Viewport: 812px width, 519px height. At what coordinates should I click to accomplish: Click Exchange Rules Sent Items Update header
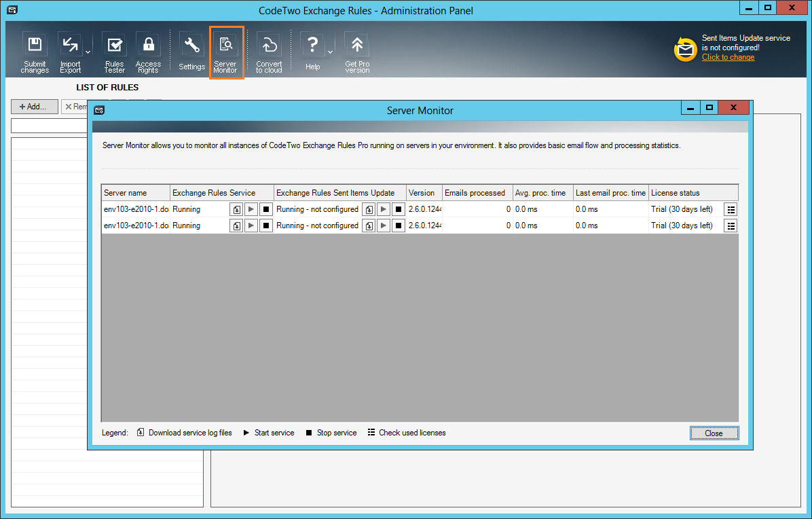339,193
